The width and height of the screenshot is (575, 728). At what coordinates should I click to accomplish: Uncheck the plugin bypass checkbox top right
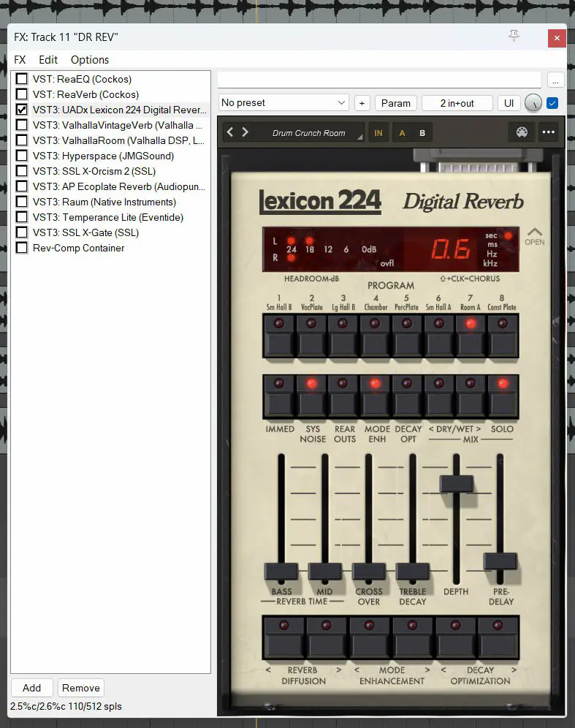pyautogui.click(x=552, y=103)
